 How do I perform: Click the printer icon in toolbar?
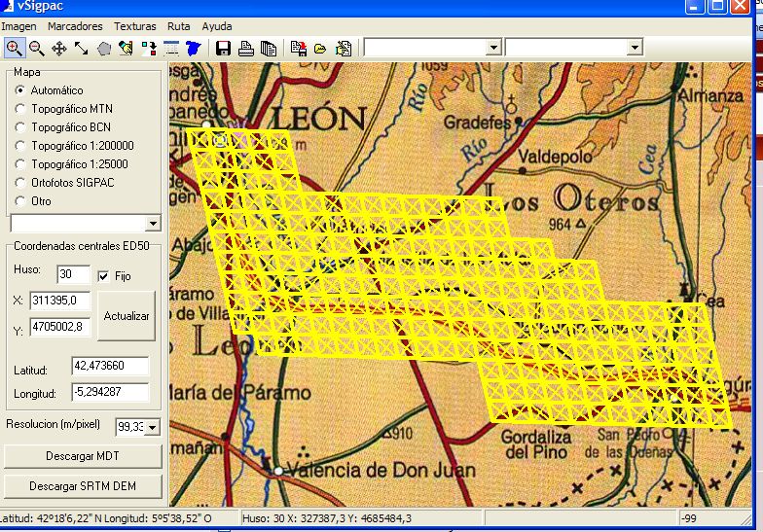coord(246,48)
